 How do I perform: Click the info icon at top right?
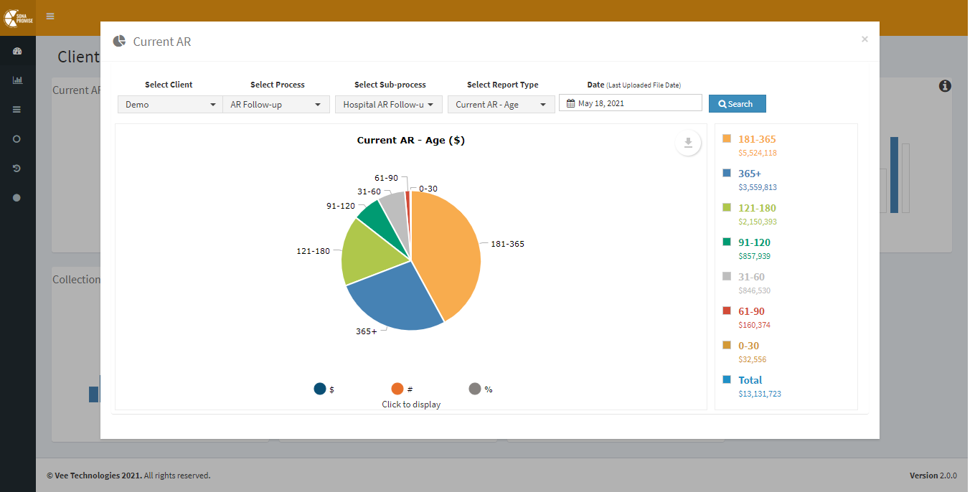click(945, 86)
